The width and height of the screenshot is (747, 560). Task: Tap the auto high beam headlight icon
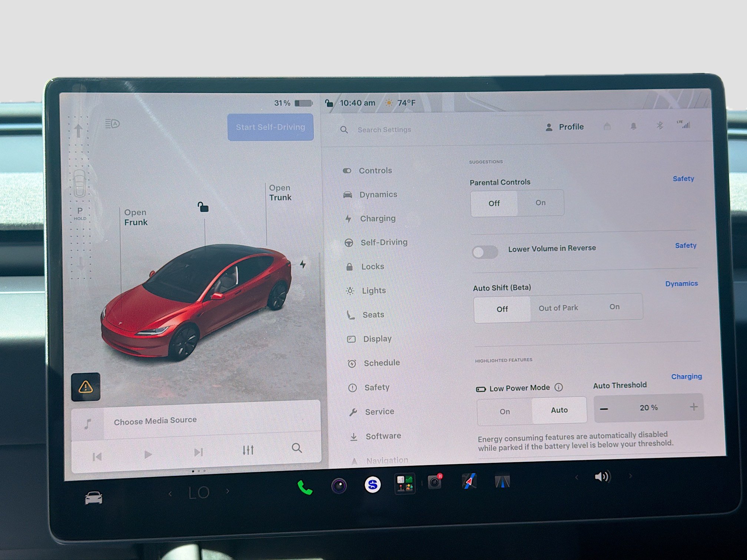[x=112, y=123]
